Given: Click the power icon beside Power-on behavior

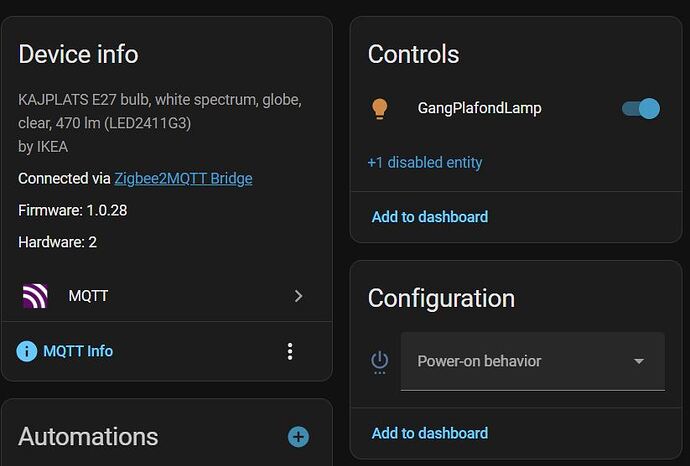Looking at the screenshot, I should pos(379,361).
